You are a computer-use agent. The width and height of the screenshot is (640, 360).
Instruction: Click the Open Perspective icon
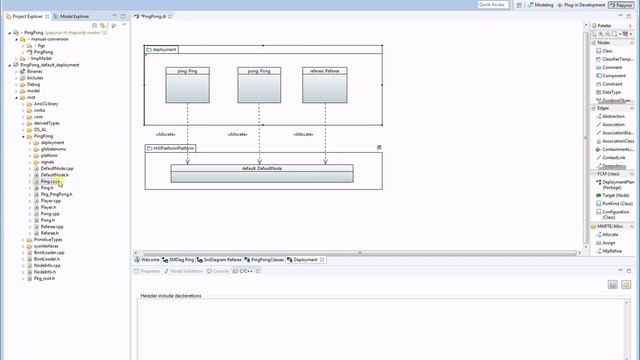pyautogui.click(x=519, y=5)
